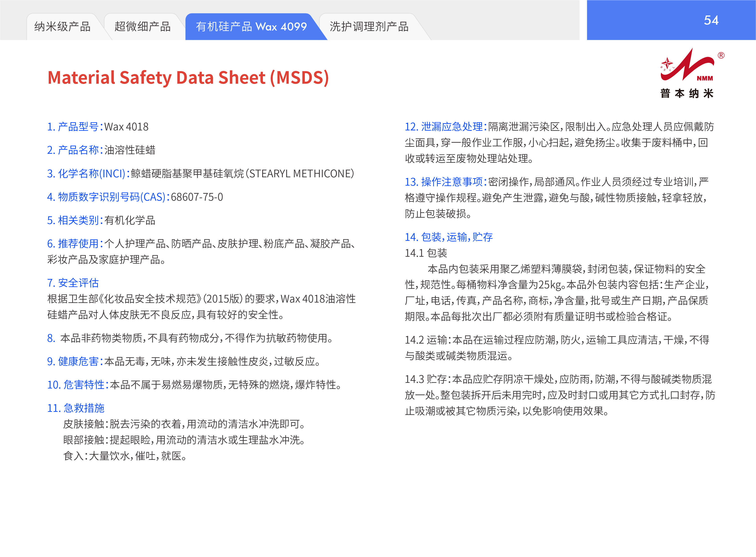Click the registered trademark symbol by the logo
Screen dimensions: 756x557
(x=721, y=55)
